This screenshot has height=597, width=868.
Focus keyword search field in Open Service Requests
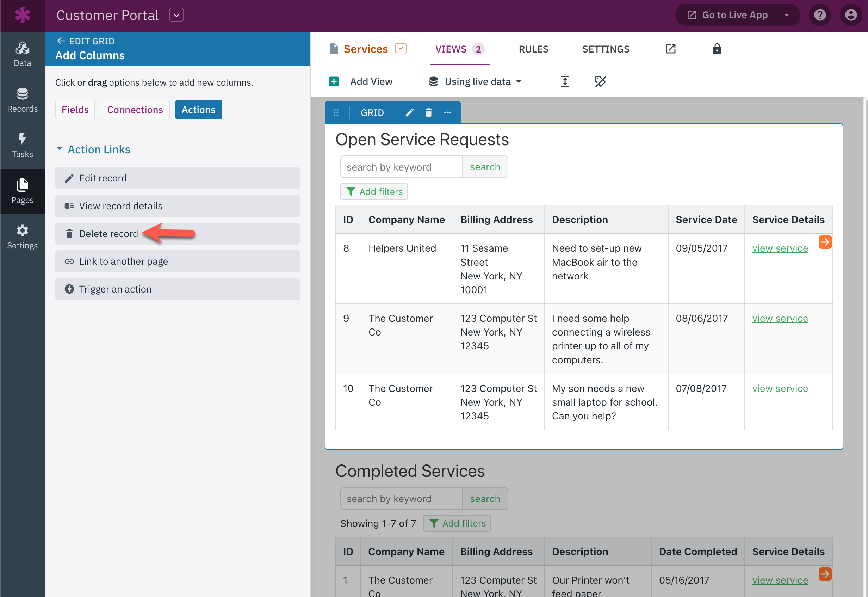402,167
